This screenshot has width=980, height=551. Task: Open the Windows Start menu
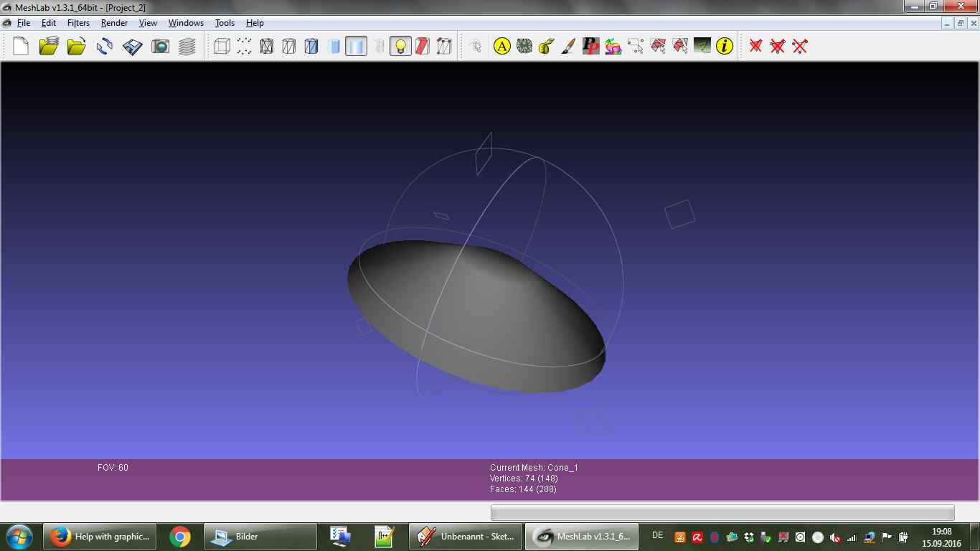19,536
